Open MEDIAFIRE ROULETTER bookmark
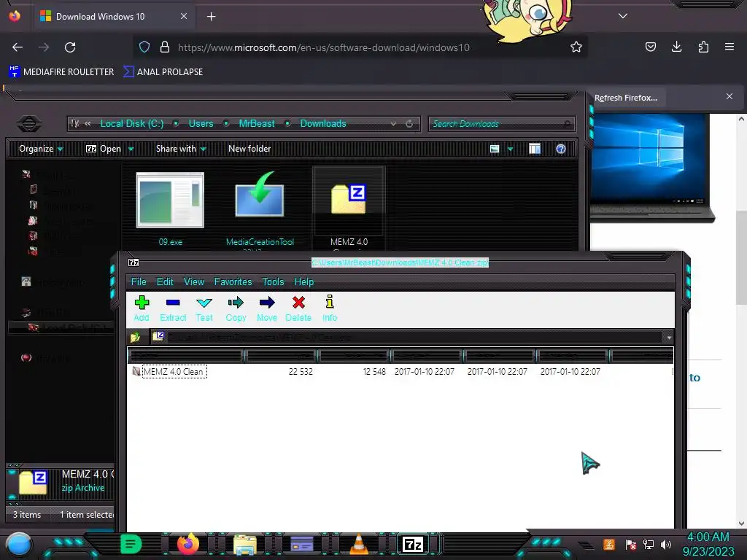This screenshot has width=747, height=560. [61, 72]
